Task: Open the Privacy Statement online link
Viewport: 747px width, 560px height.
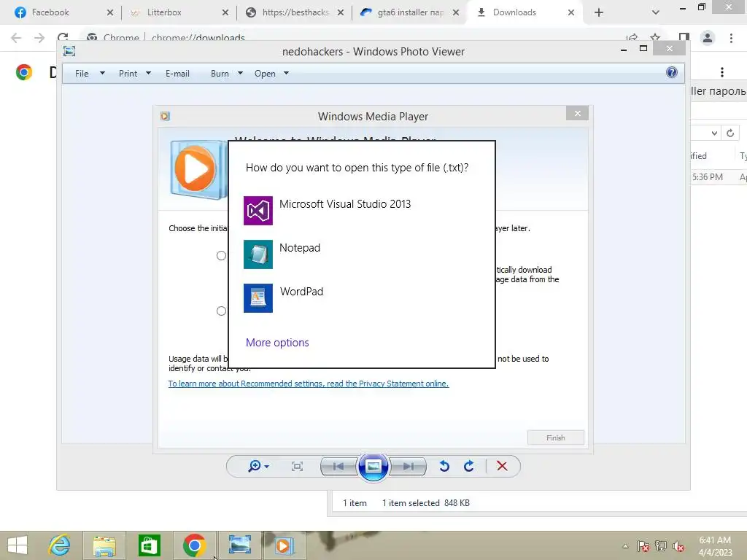Action: point(309,384)
